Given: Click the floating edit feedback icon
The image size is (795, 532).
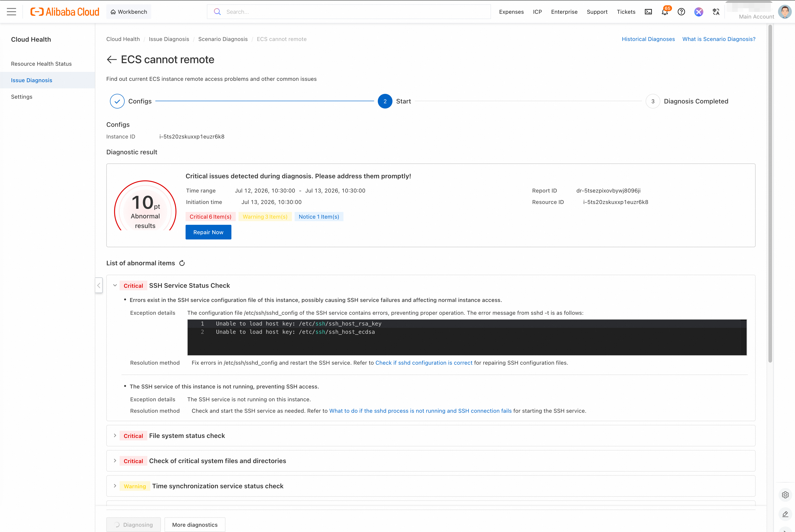Looking at the screenshot, I should 785,514.
